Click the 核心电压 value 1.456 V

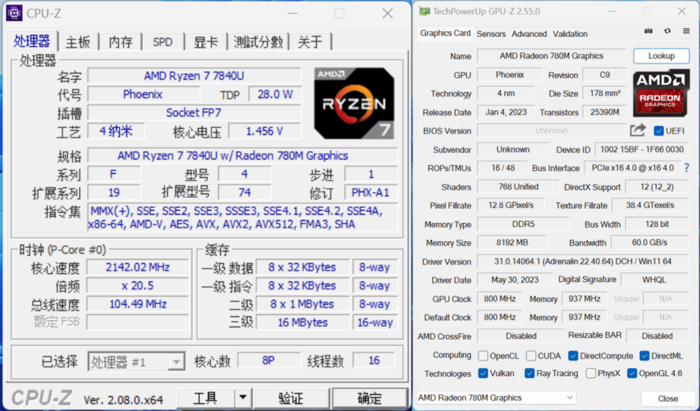[x=265, y=131]
